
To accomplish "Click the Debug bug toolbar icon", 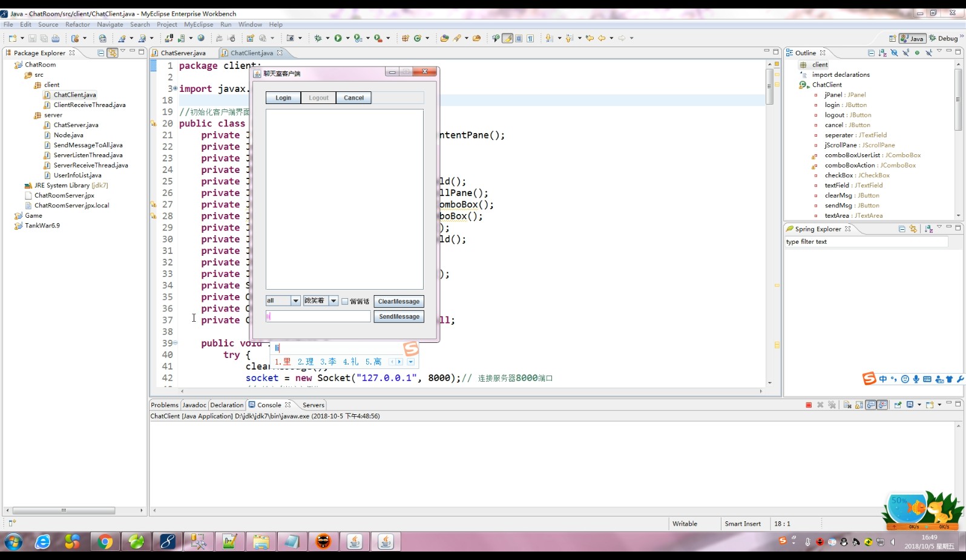I will point(318,38).
